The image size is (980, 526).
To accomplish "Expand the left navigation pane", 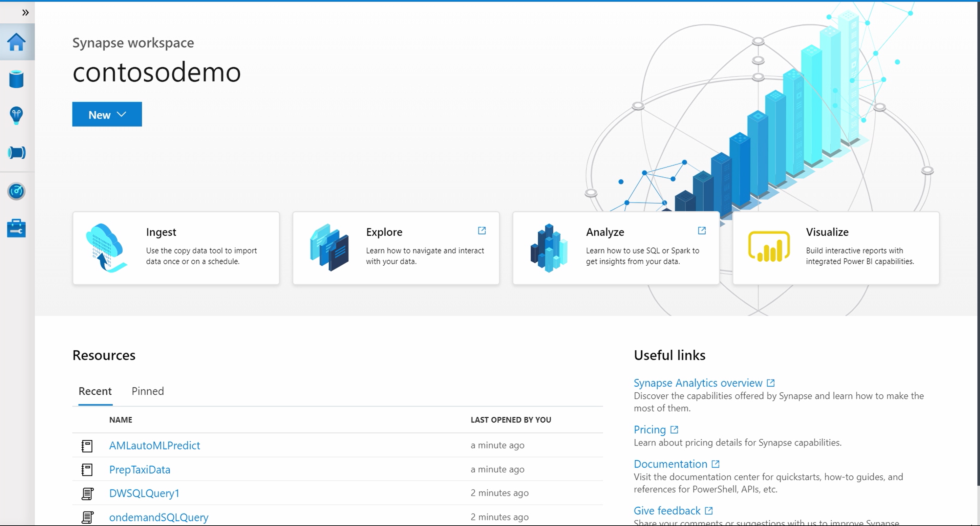I will [25, 12].
